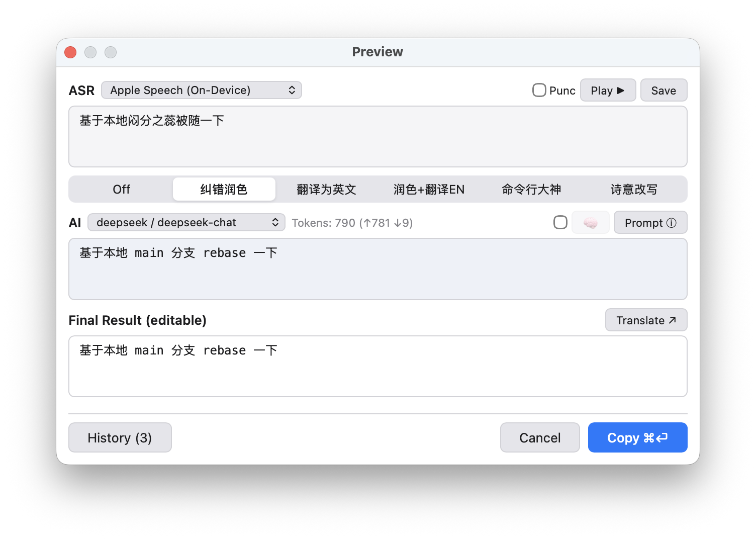This screenshot has width=756, height=539.
Task: Open the deepseek / deepseek-chat model dropdown
Action: pyautogui.click(x=186, y=222)
